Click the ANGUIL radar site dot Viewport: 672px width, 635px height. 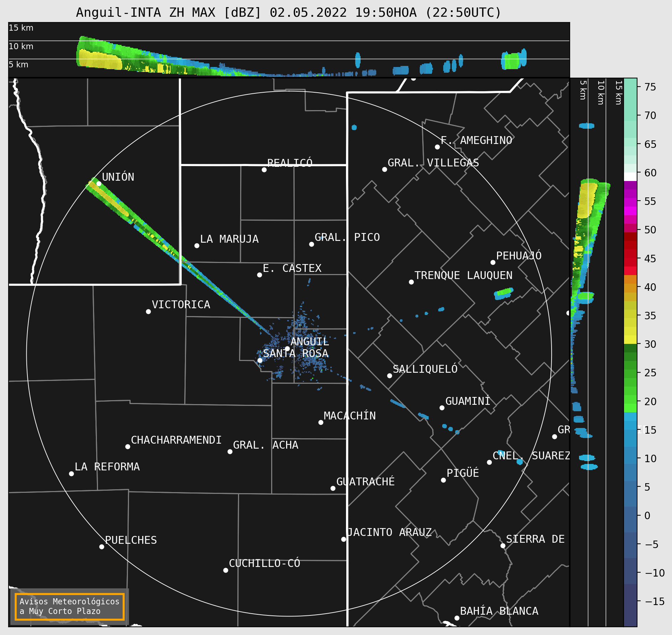pyautogui.click(x=287, y=349)
